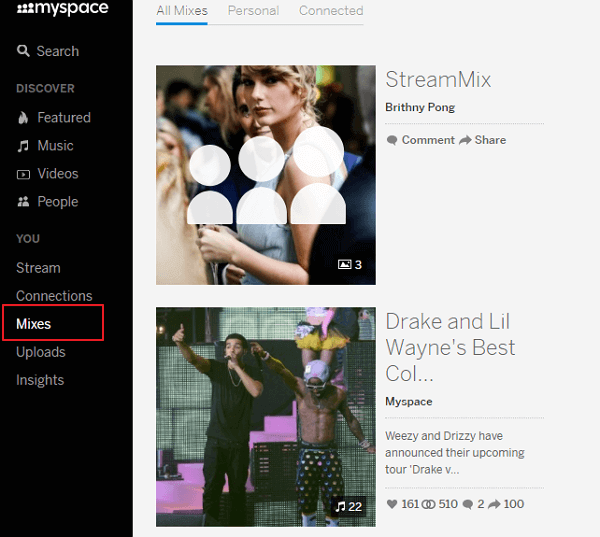
Task: Click the connect rings icon showing 510
Action: tap(428, 504)
